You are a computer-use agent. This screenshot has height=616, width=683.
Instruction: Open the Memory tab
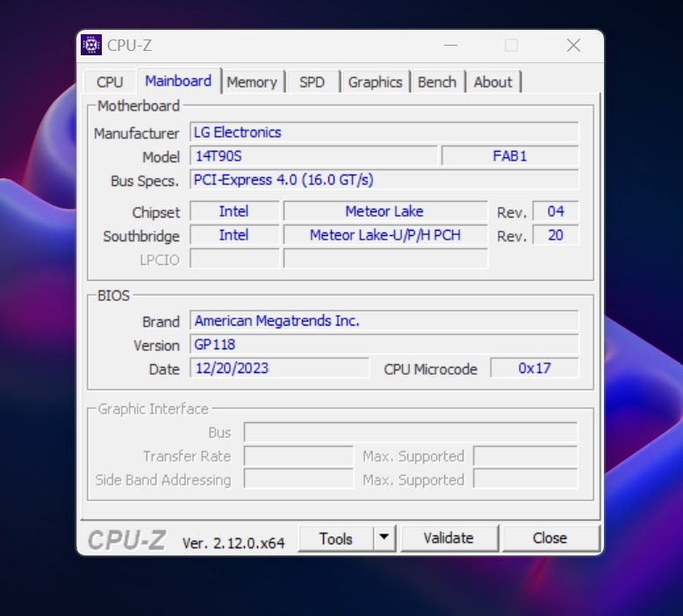click(252, 82)
